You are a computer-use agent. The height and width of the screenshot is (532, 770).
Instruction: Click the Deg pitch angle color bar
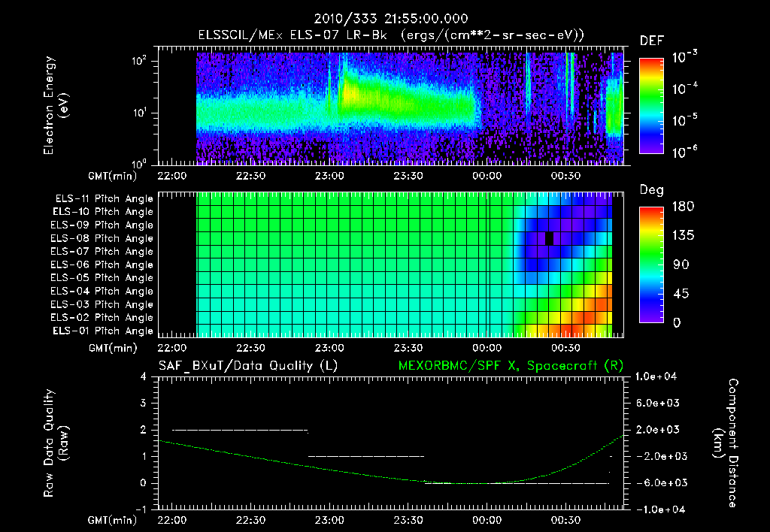coord(652,265)
